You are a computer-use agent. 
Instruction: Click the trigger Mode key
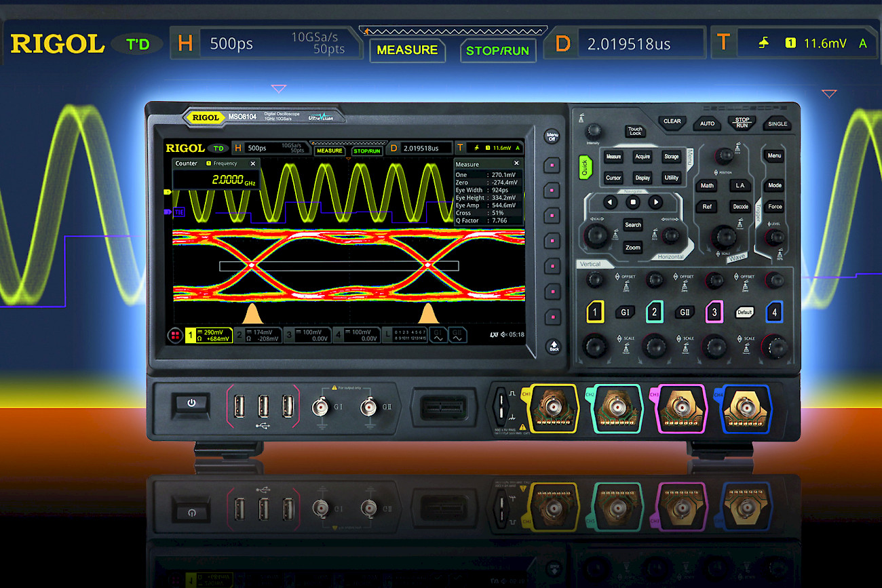click(774, 185)
